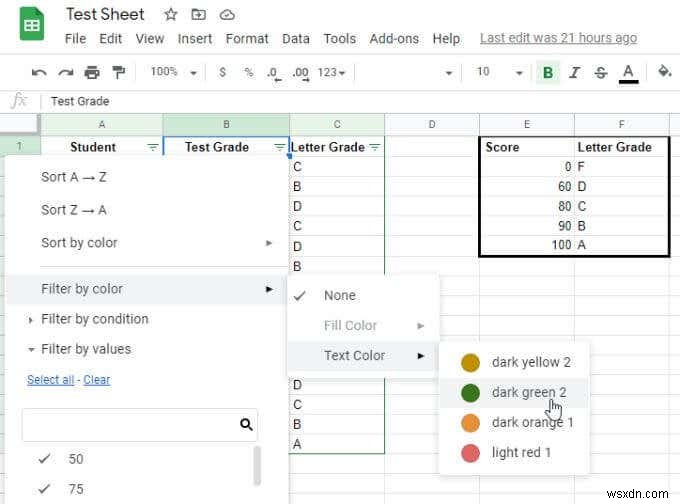Format as percent icon
Screen dimensions: 680x504
click(248, 72)
